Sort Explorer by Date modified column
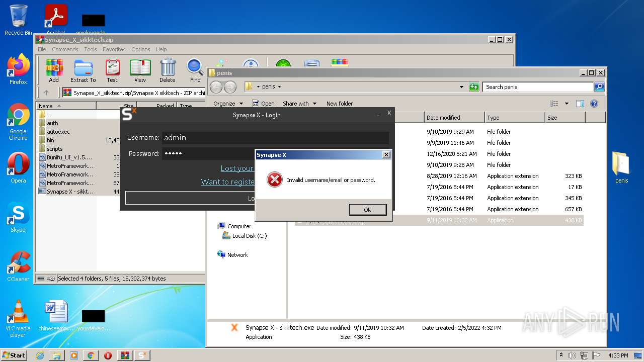The image size is (644, 362). coord(454,118)
